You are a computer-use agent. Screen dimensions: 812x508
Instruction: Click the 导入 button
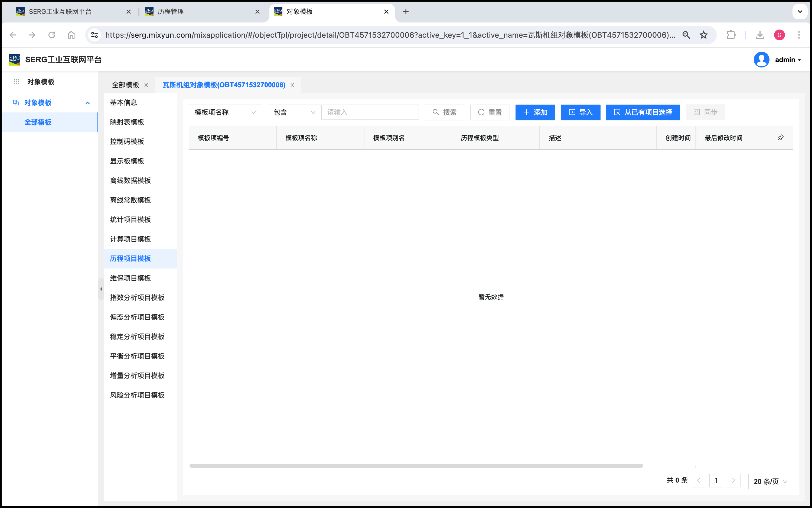coord(581,112)
